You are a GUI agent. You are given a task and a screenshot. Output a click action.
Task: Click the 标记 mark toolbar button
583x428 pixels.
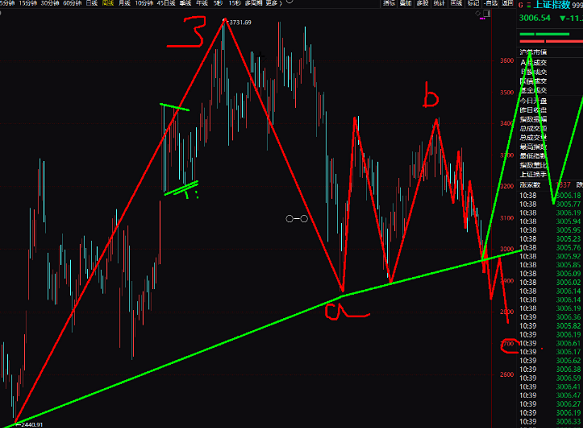pyautogui.click(x=473, y=3)
